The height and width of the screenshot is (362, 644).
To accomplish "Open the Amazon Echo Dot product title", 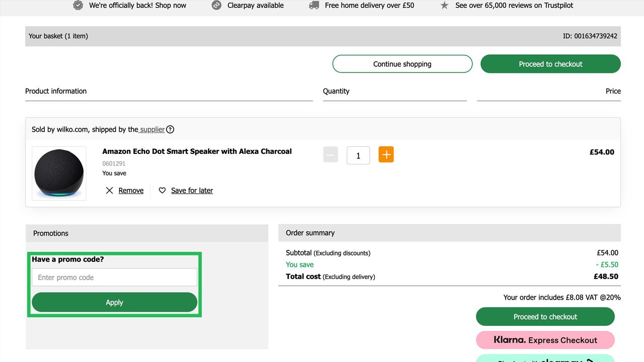I will (x=197, y=151).
